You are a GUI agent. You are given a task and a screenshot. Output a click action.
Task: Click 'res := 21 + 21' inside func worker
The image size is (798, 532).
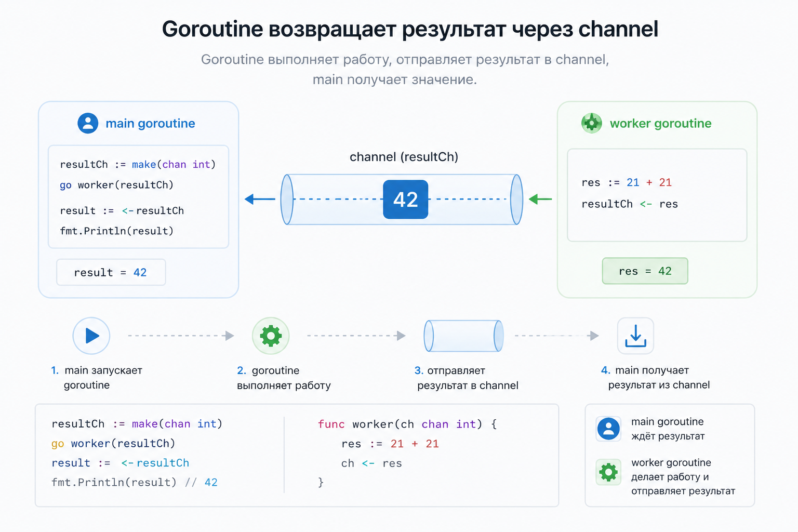click(390, 444)
